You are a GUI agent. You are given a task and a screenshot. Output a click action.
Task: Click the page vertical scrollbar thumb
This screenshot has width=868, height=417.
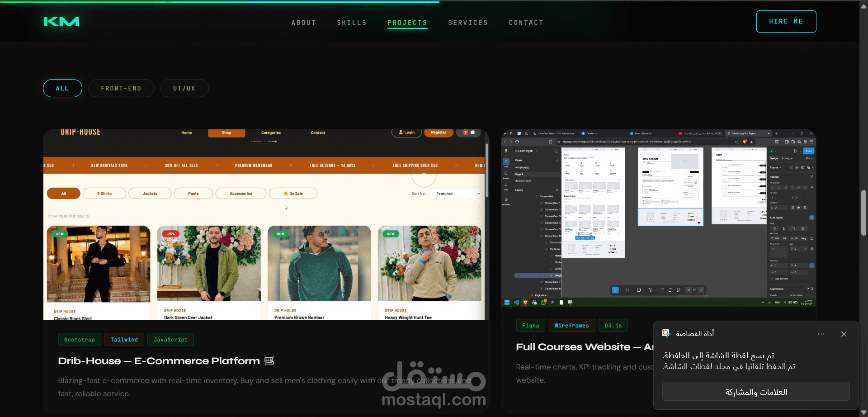pos(864,213)
